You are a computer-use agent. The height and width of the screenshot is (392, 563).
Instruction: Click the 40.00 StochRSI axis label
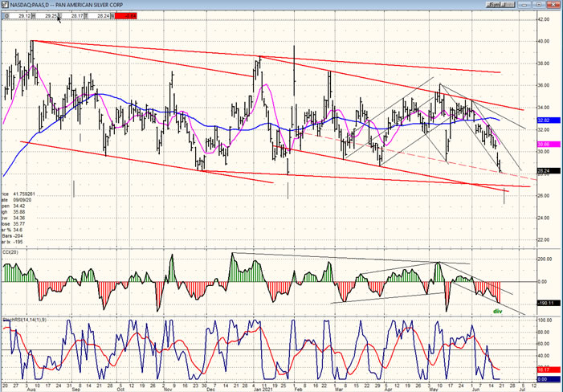tap(544, 355)
